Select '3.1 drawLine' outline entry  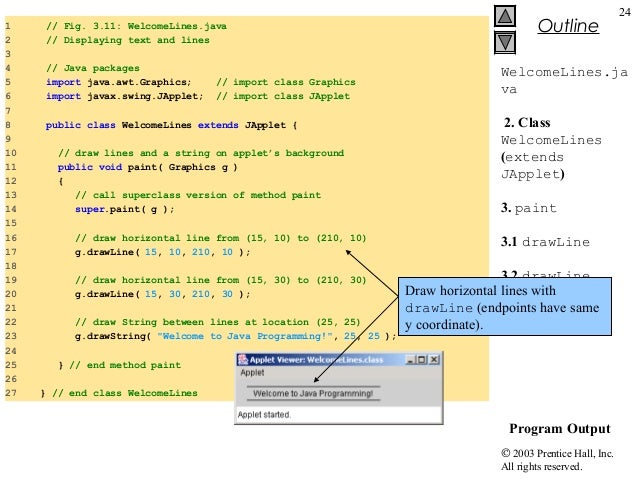pos(545,242)
